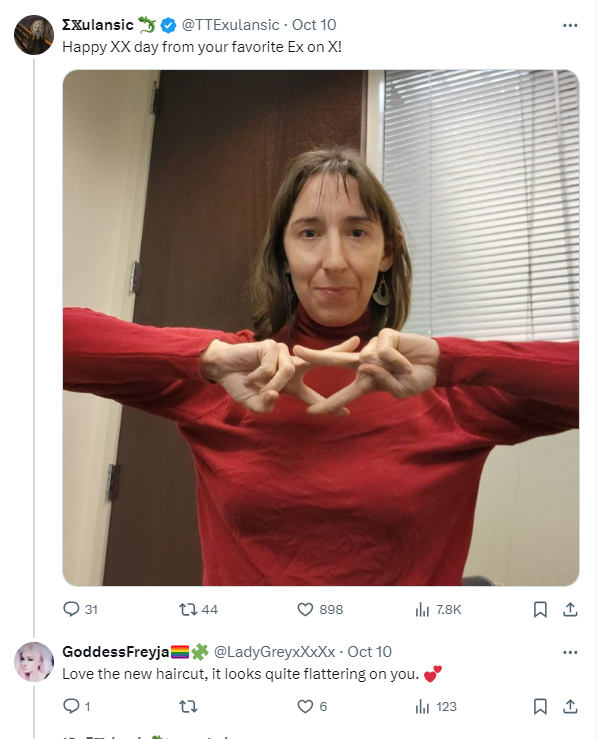The image size is (605, 739).
Task: Bookmark the Exulansic post
Action: tap(540, 609)
